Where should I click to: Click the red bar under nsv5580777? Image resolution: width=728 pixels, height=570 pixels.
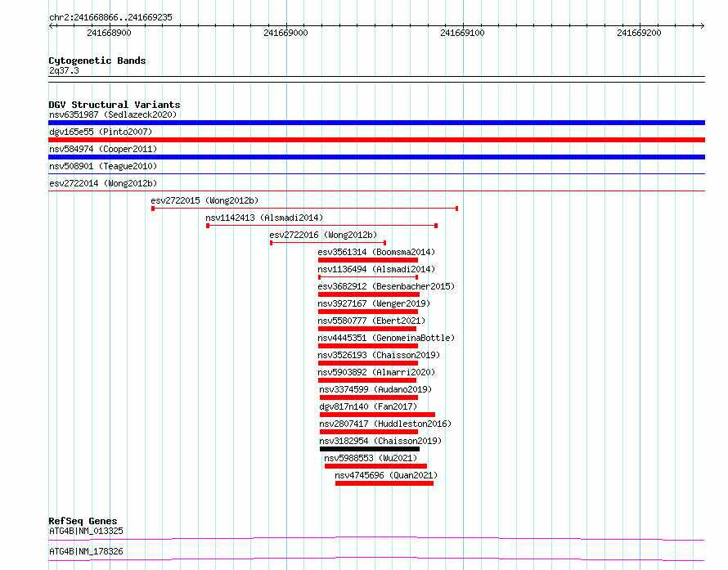point(367,329)
